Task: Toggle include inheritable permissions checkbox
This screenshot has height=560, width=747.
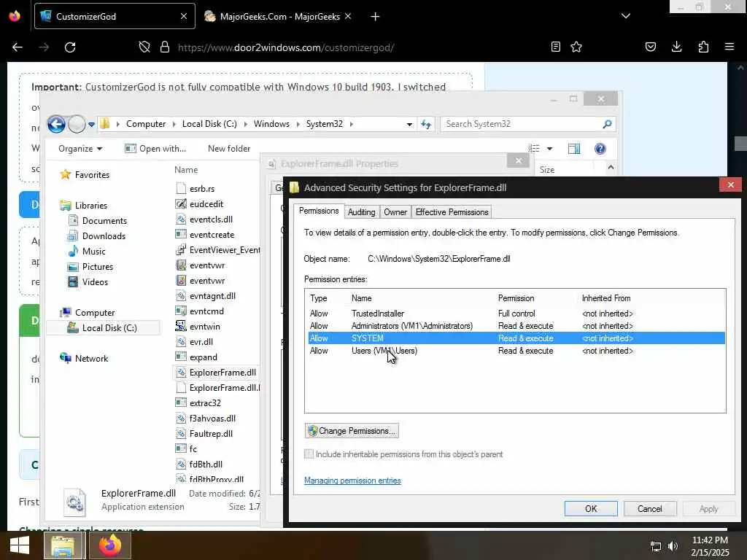Action: pos(309,454)
